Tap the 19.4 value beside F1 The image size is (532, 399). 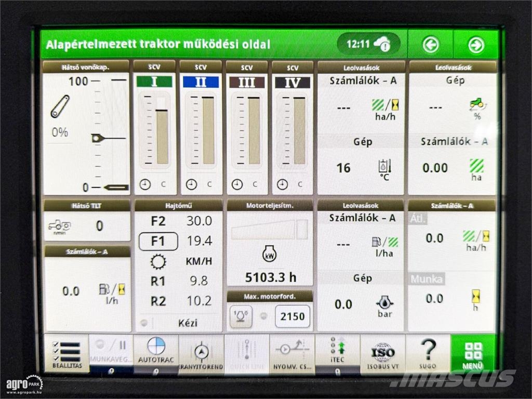(199, 241)
